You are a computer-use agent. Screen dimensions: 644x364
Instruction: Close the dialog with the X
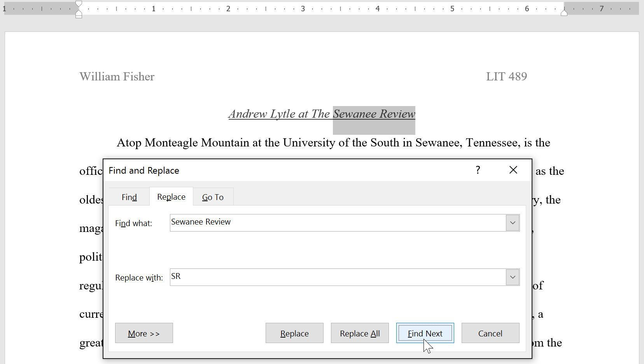513,170
